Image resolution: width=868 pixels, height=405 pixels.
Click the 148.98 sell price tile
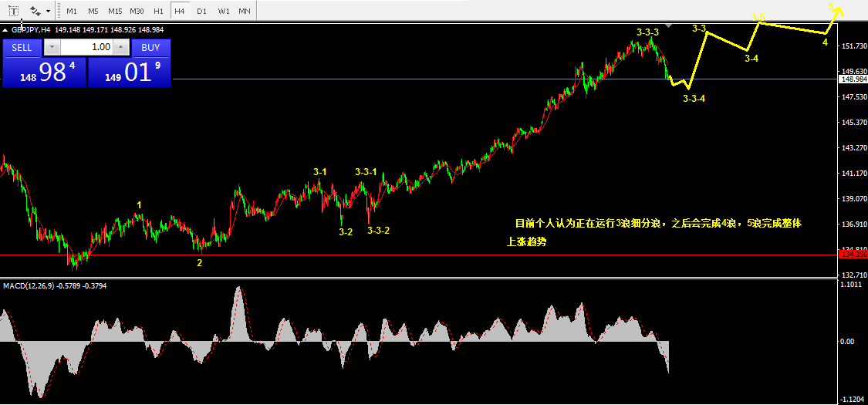[44, 73]
